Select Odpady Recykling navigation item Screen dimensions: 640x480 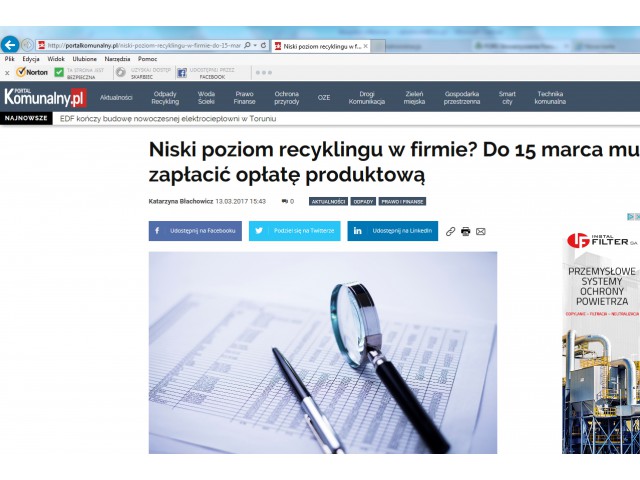click(x=165, y=98)
